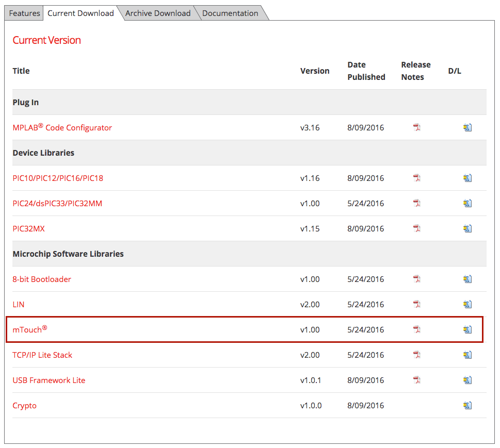Download the USB Framework Lite library

point(467,380)
